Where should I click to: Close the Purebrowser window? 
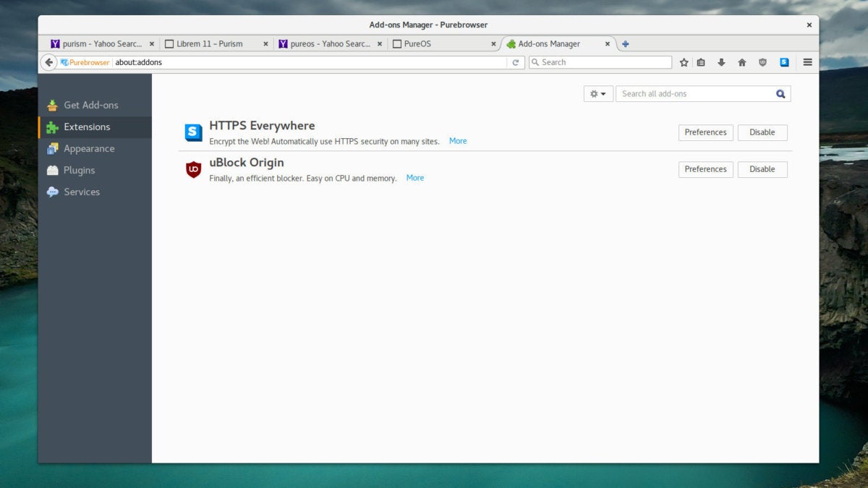pyautogui.click(x=809, y=25)
